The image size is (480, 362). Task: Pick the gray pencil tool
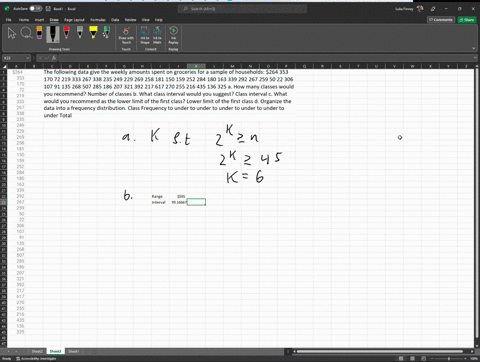80,33
